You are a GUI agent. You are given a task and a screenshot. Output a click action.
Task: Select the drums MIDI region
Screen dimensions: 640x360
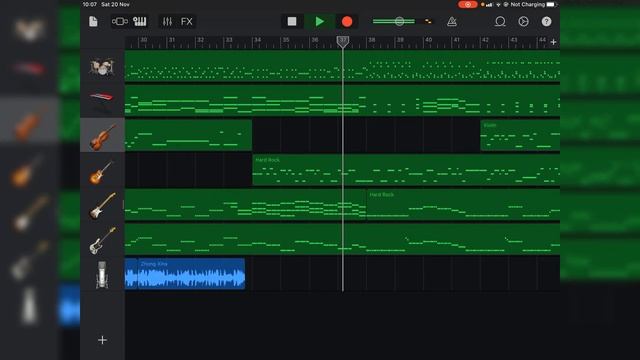point(342,65)
